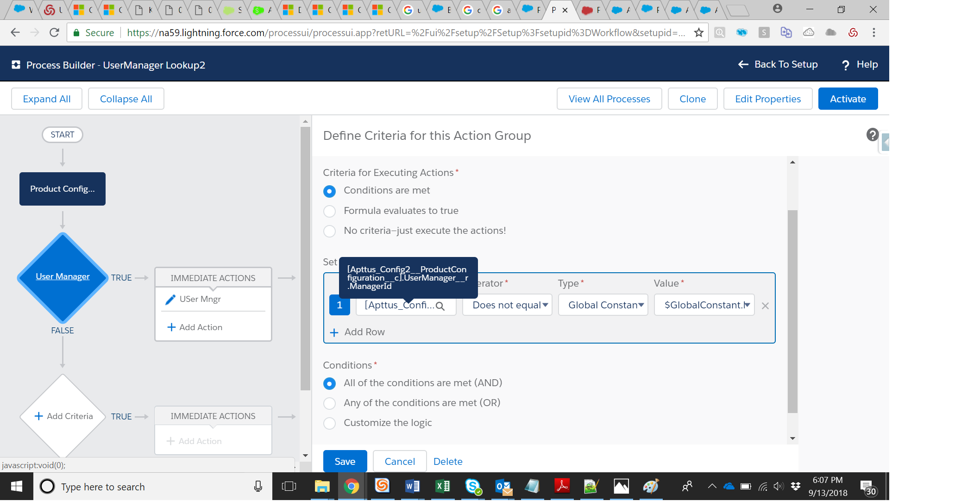This screenshot has width=980, height=501.
Task: Click the plus icon beside Add Row
Action: coord(334,332)
